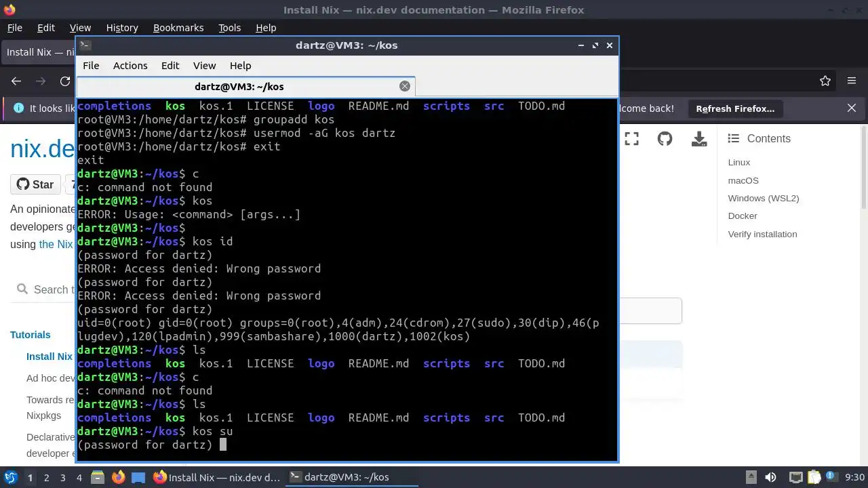Open Firefox hamburger application menu
Screen dimensions: 868x488
(852, 81)
